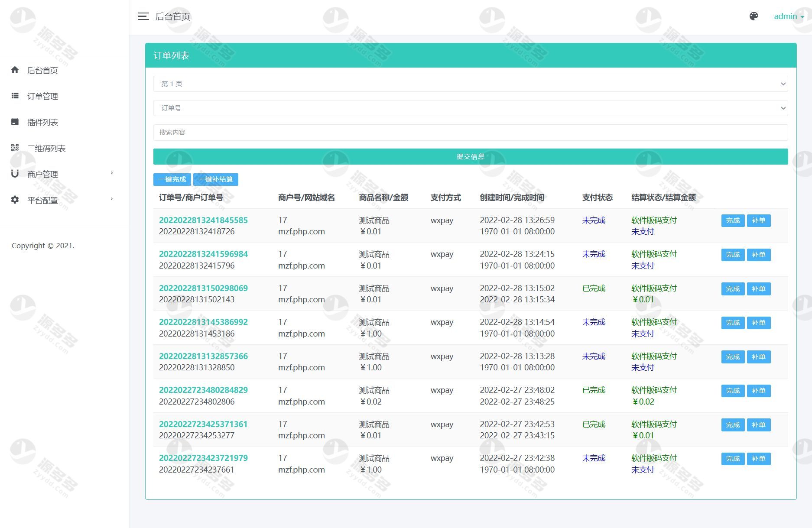The image size is (812, 528).
Task: Click the gear icon beside 平台配置
Action: point(15,200)
